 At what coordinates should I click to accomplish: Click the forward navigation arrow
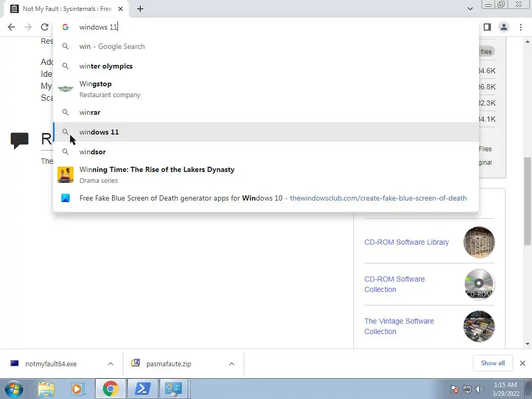pyautogui.click(x=28, y=27)
